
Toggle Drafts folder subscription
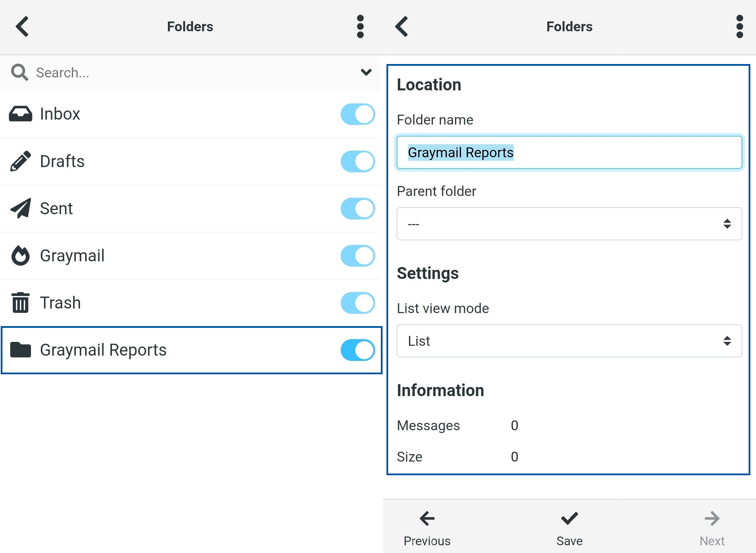click(358, 161)
